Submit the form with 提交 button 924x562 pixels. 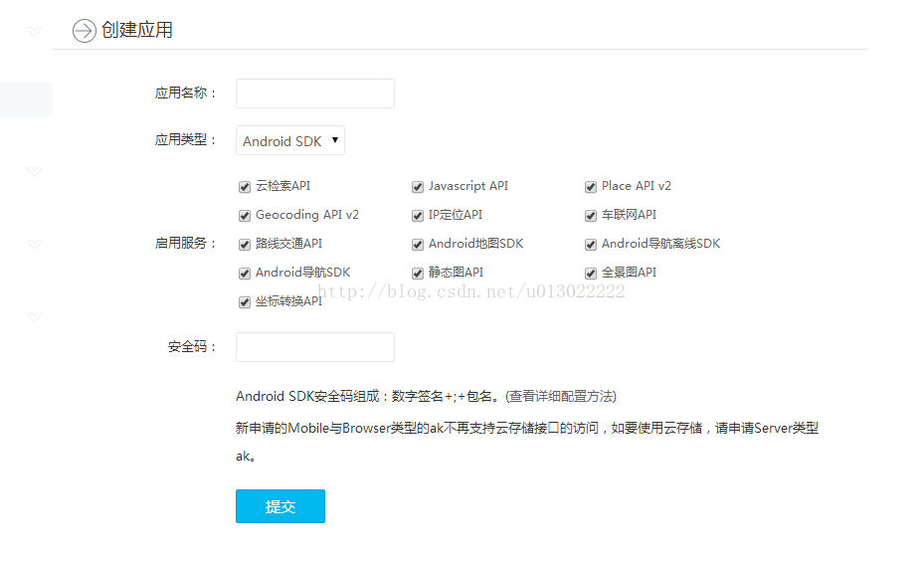(280, 506)
